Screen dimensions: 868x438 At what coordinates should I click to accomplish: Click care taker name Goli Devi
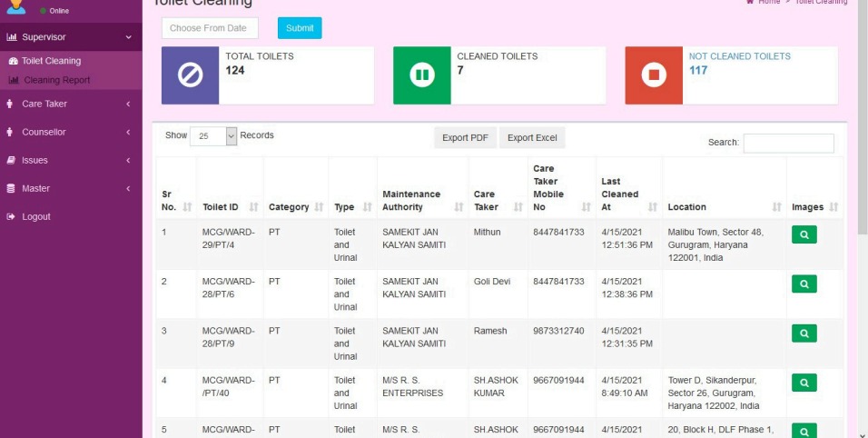coord(491,282)
